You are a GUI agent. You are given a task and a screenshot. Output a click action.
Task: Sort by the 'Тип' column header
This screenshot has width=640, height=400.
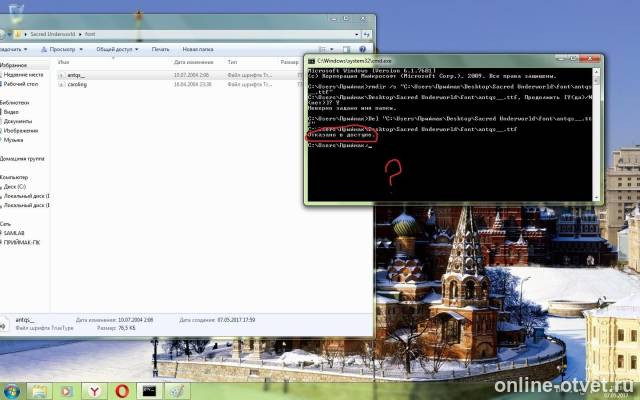[232, 62]
